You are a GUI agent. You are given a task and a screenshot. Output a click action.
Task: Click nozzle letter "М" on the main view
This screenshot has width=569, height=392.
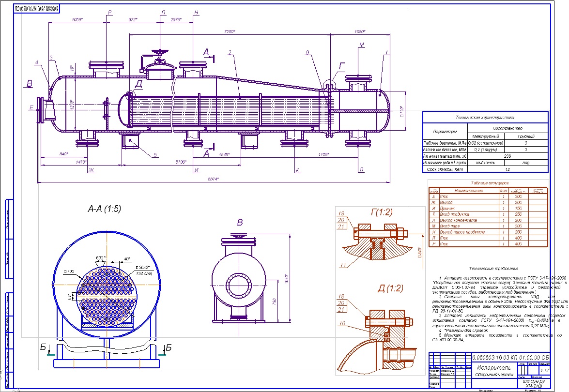pyautogui.click(x=362, y=45)
